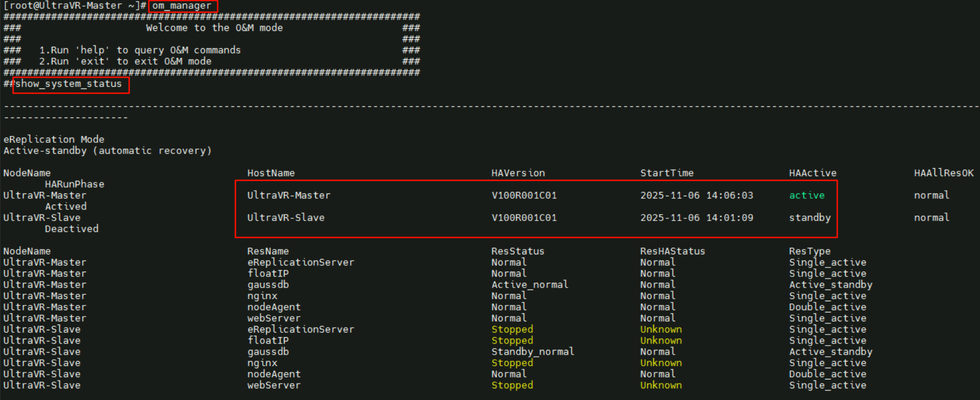Select the Active-standby (automatic recovery) line
Viewport: 980px width, 400px height.
107,150
